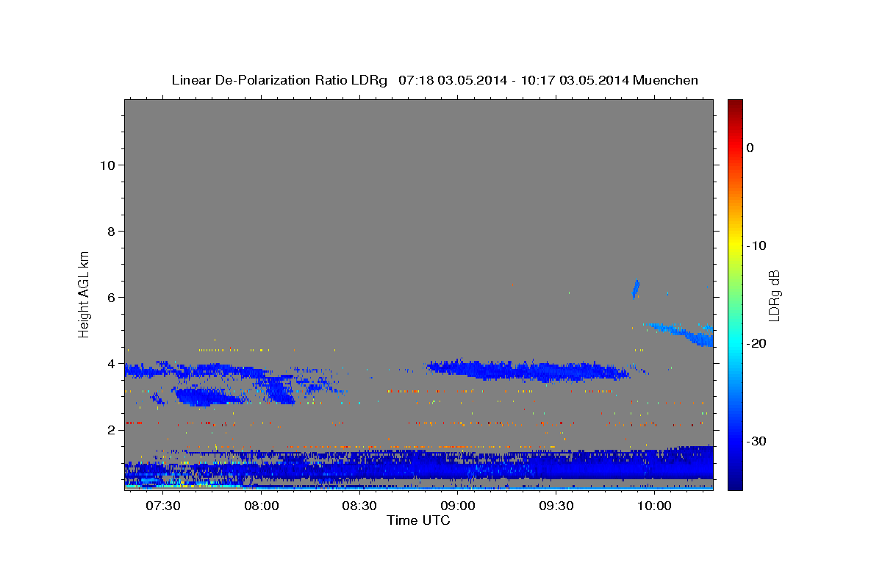Click the height tick label 8
This screenshot has height=588, width=882.
pos(111,232)
